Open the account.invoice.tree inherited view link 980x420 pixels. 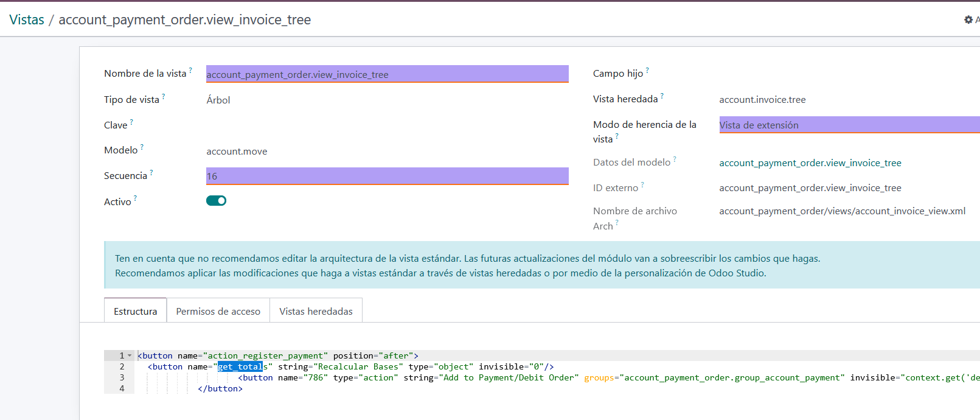pos(762,99)
